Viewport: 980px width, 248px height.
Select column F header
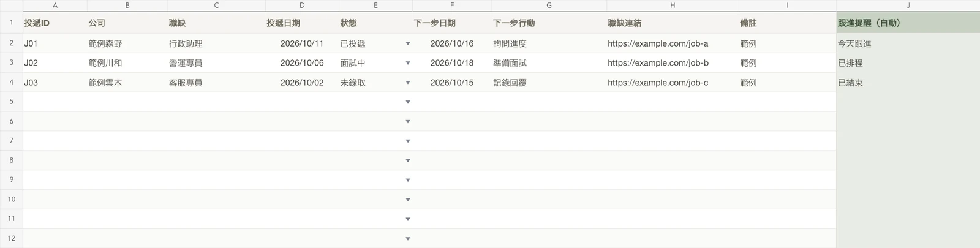(452, 6)
